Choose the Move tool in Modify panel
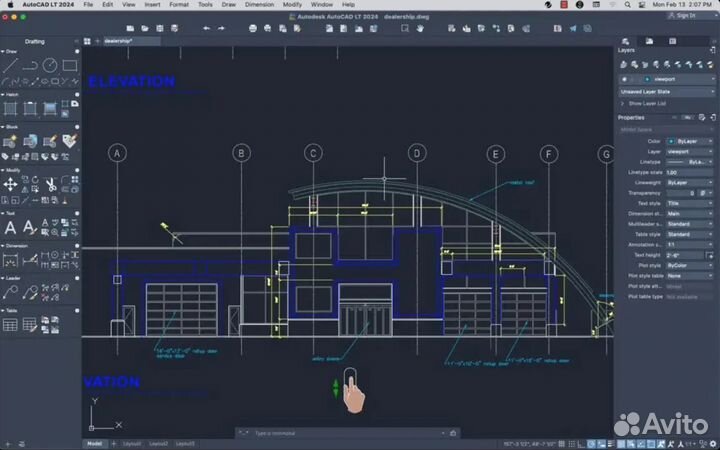Image resolution: width=720 pixels, height=450 pixels. 10,184
